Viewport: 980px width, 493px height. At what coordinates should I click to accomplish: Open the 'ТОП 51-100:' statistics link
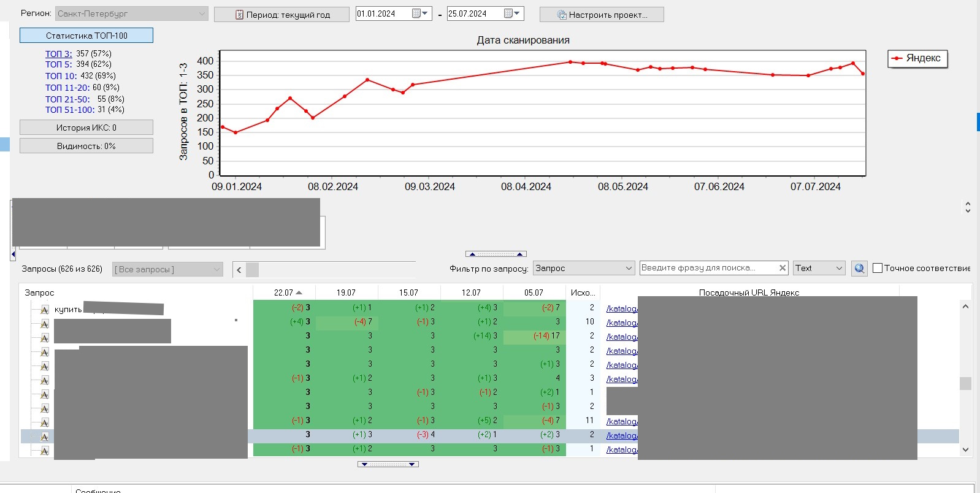70,110
